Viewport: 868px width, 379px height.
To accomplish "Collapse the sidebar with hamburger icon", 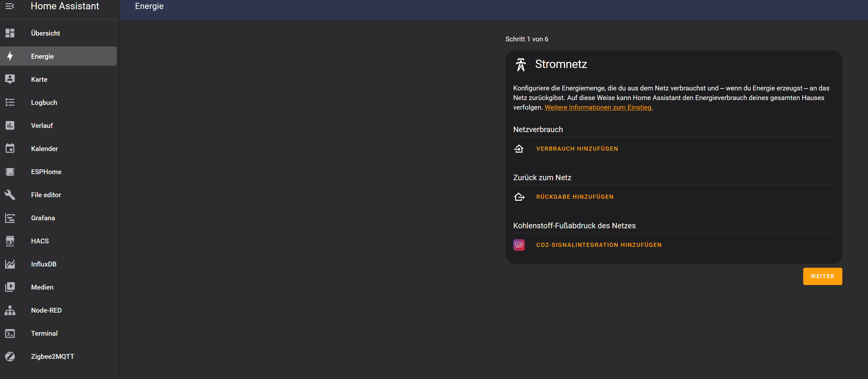I will 10,6.
